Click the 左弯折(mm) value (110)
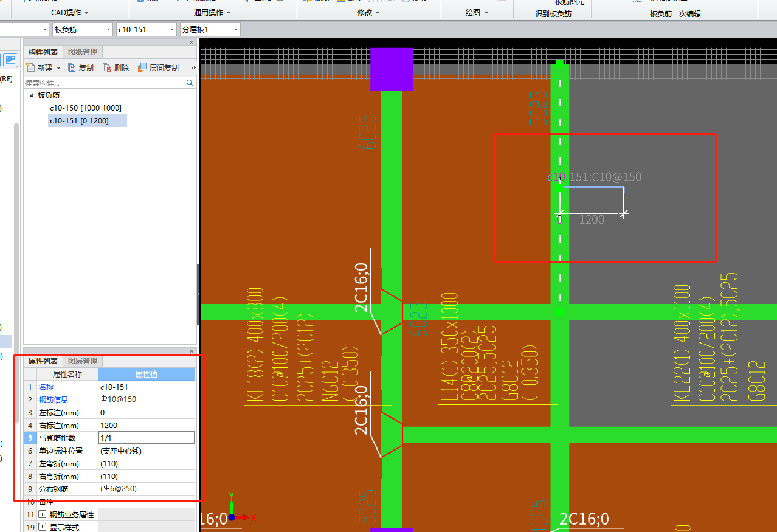Image resolution: width=777 pixels, height=532 pixels. (147, 463)
